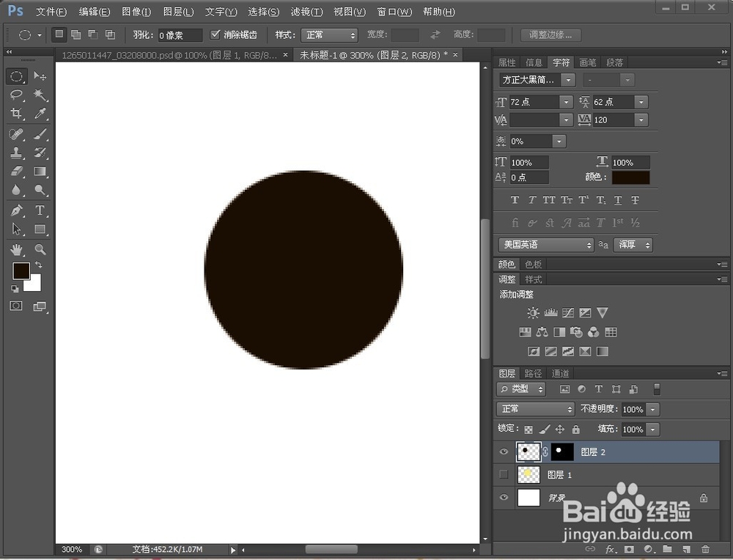The height and width of the screenshot is (560, 733).
Task: Open selection style dropdown (正常)
Action: point(330,34)
